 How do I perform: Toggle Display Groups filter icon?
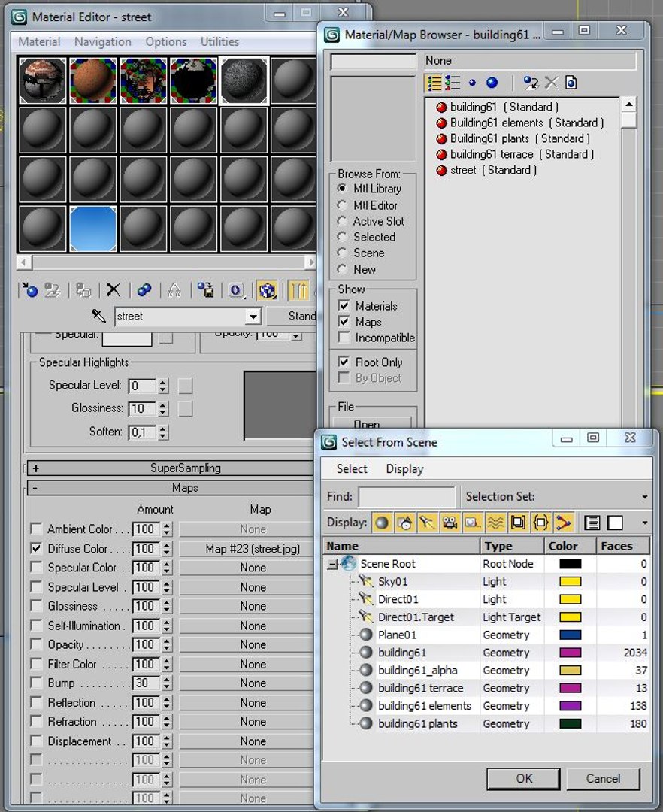[518, 523]
